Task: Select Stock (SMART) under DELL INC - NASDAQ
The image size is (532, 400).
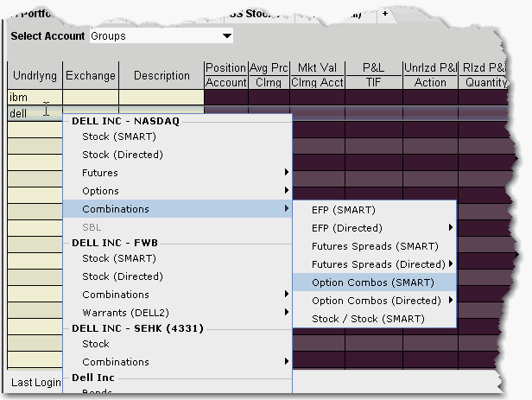Action: pyautogui.click(x=121, y=137)
